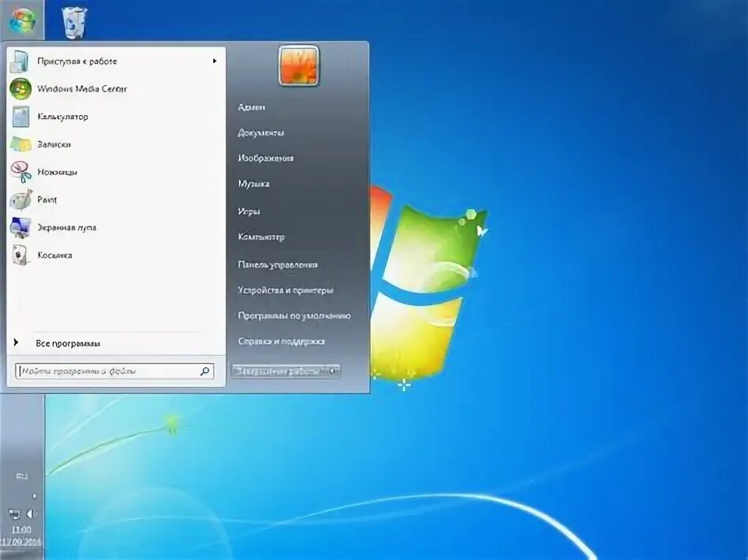Click the Косынка solitaire icon
The image size is (748, 560).
pyautogui.click(x=21, y=256)
